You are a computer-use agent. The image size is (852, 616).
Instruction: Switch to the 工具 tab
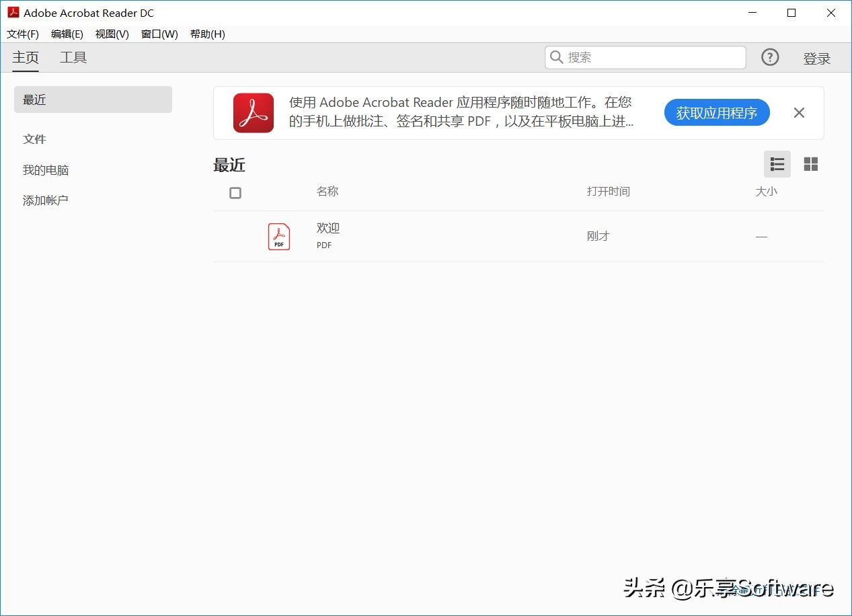pos(73,58)
